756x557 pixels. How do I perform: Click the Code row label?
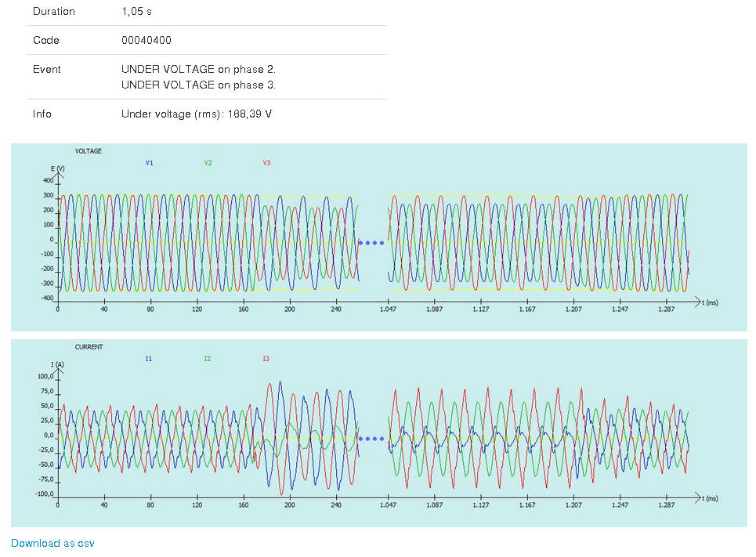(45, 40)
